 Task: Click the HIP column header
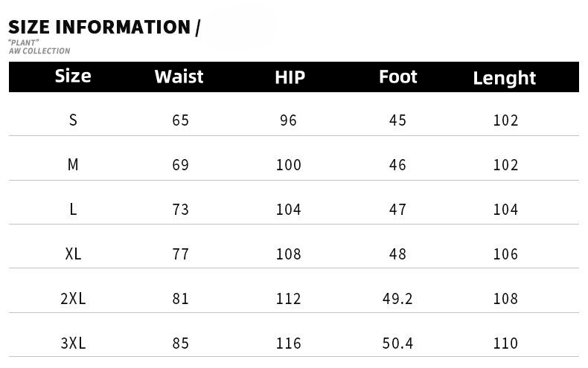tap(290, 77)
